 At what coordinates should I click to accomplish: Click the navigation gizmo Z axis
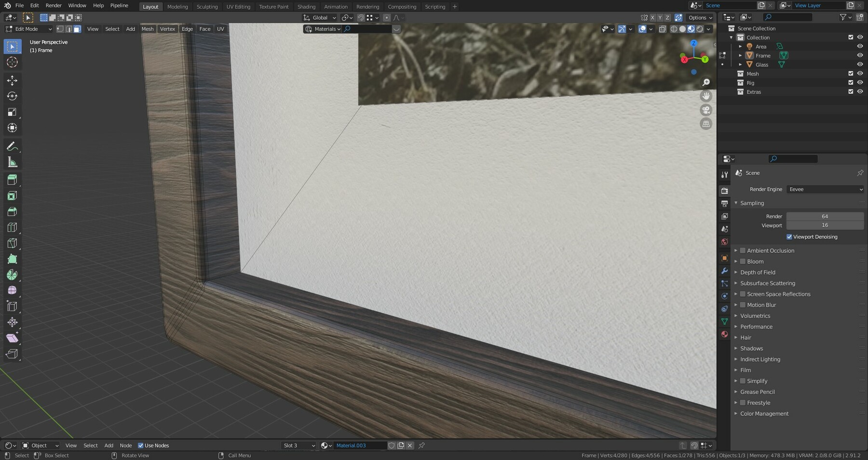694,43
